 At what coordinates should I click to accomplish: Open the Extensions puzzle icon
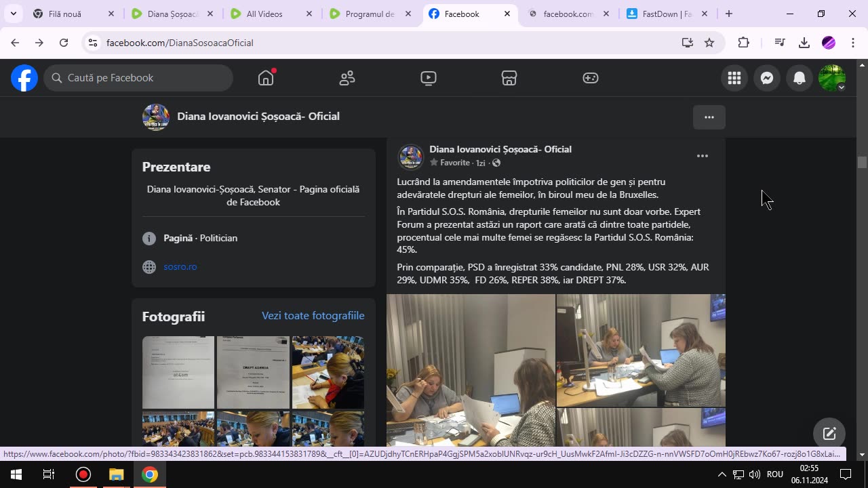tap(743, 43)
